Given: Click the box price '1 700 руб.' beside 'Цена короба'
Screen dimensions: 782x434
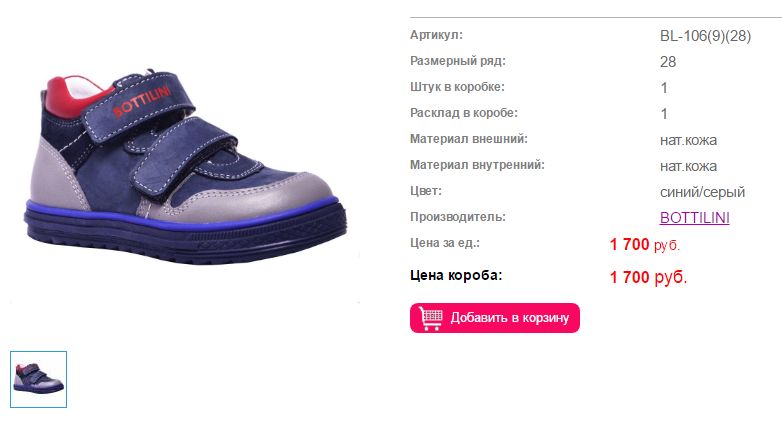Looking at the screenshot, I should 648,277.
